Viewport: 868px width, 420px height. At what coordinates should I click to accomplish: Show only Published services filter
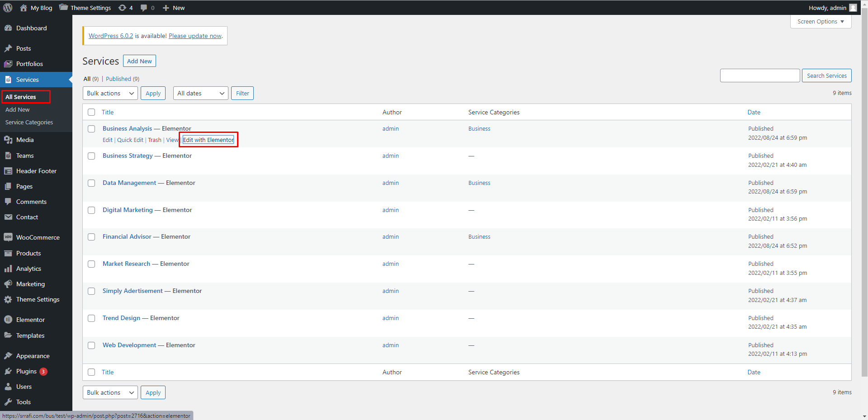point(123,79)
